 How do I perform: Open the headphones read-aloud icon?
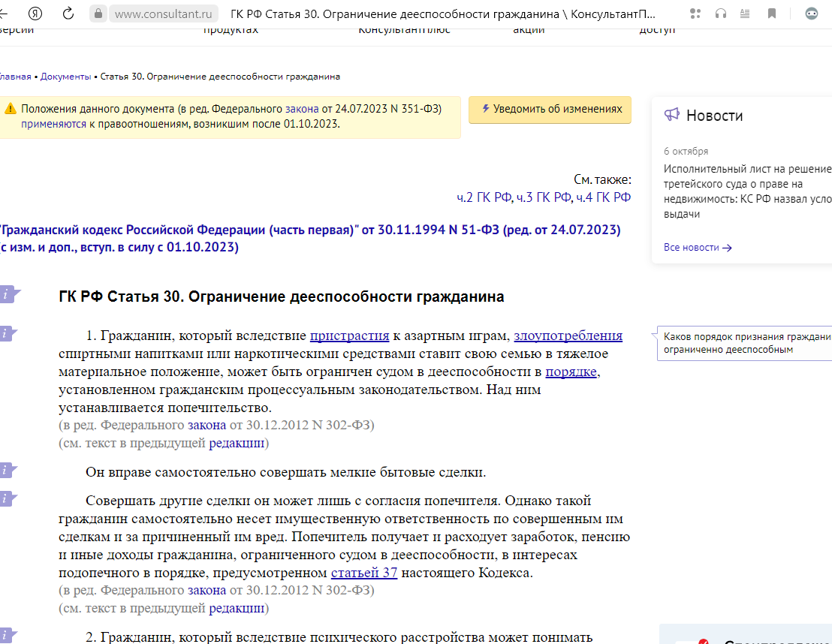point(721,14)
